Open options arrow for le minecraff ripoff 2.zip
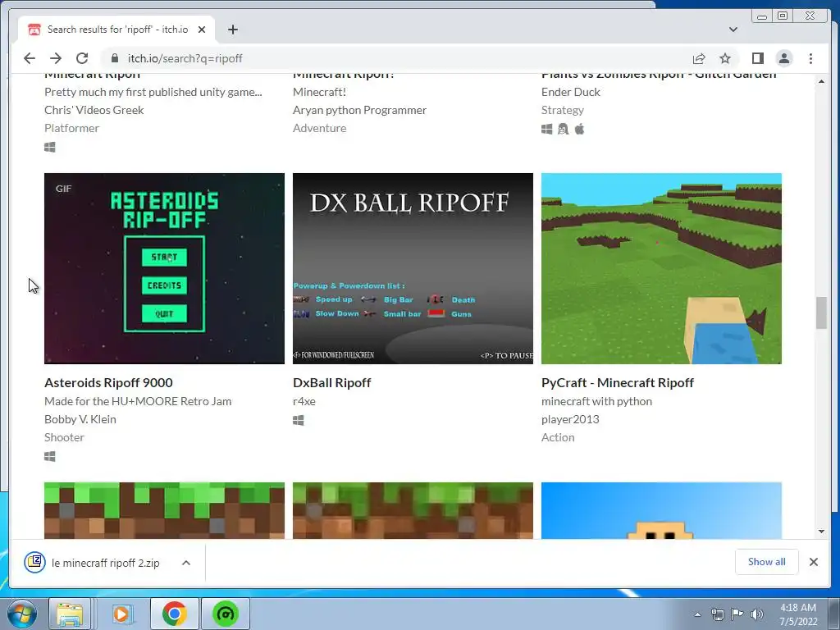The image size is (840, 630). click(x=186, y=563)
